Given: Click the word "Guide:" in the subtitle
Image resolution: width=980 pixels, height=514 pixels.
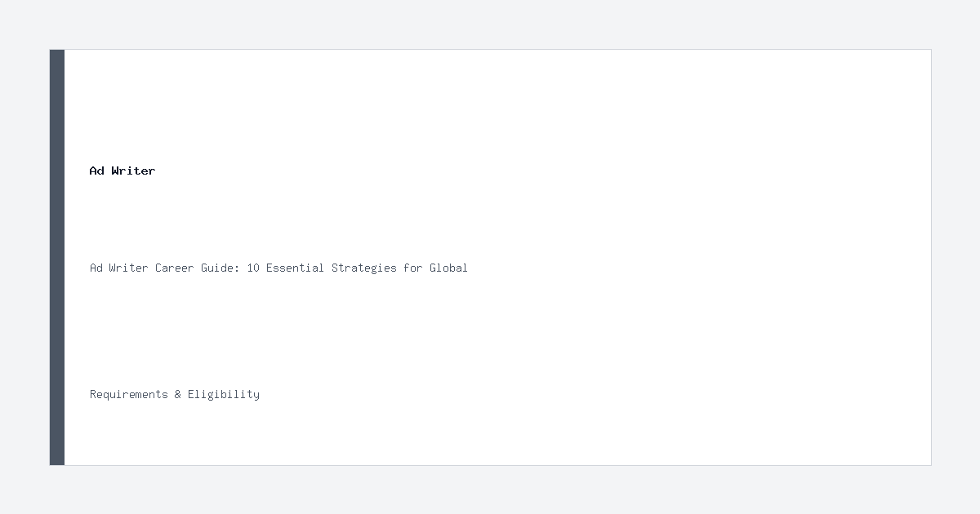Looking at the screenshot, I should click(x=220, y=268).
